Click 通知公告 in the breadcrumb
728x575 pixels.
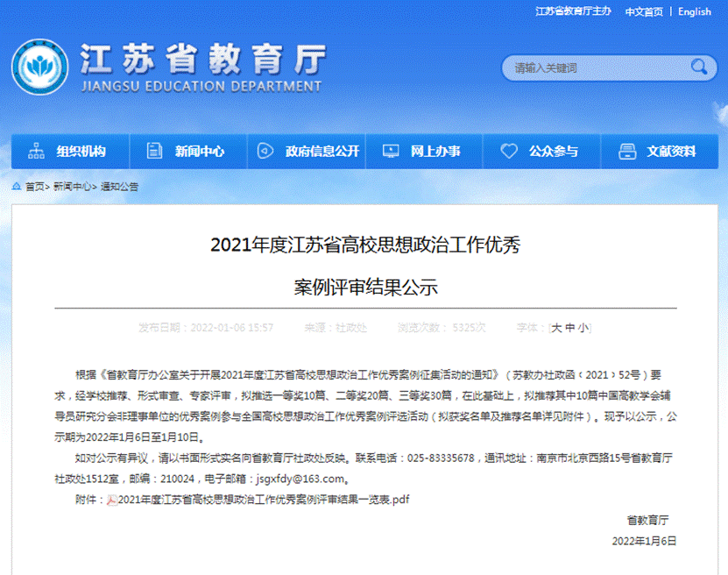point(119,187)
